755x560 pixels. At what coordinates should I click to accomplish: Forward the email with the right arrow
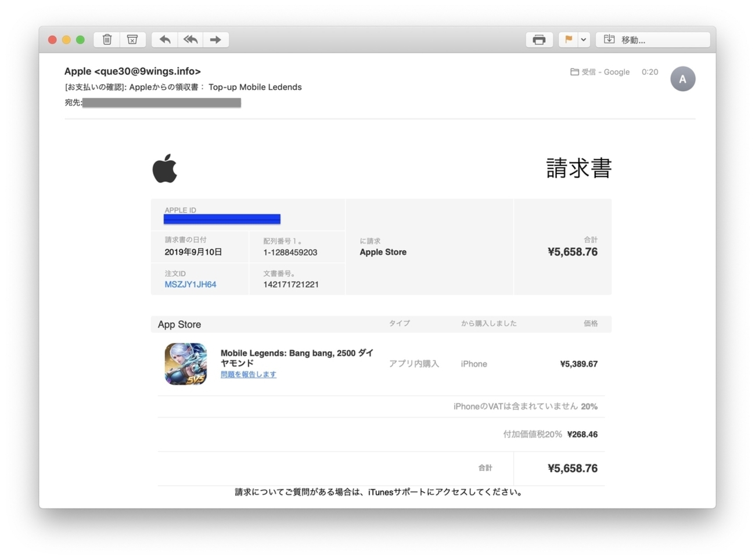pyautogui.click(x=215, y=39)
